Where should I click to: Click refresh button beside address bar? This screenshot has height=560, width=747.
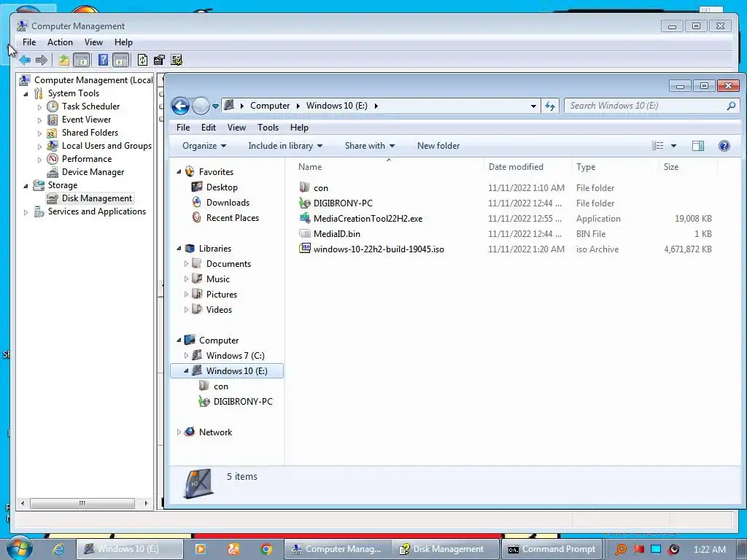[x=550, y=106]
